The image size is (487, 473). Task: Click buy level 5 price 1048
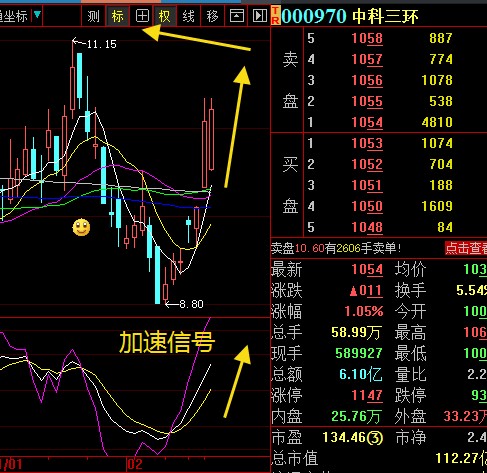point(367,227)
